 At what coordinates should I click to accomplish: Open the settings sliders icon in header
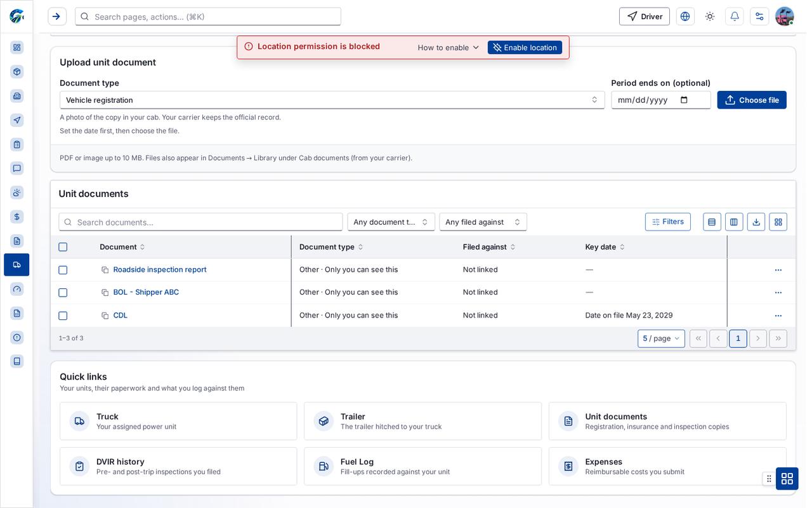tap(759, 17)
